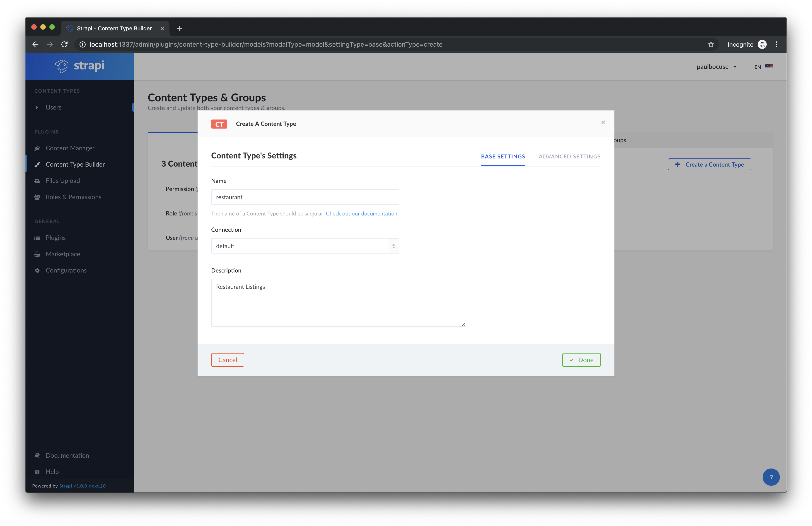Open the Documentation section
Image resolution: width=812 pixels, height=526 pixels.
67,455
